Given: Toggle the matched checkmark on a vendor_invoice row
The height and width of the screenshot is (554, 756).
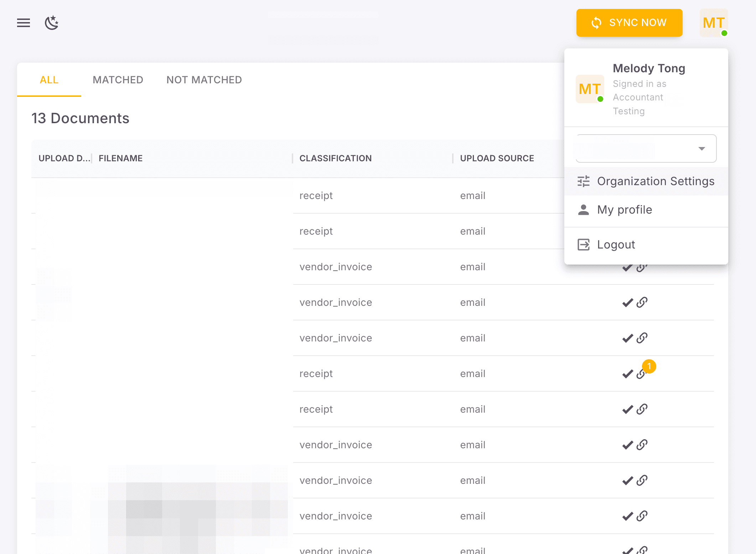Looking at the screenshot, I should pyautogui.click(x=627, y=302).
